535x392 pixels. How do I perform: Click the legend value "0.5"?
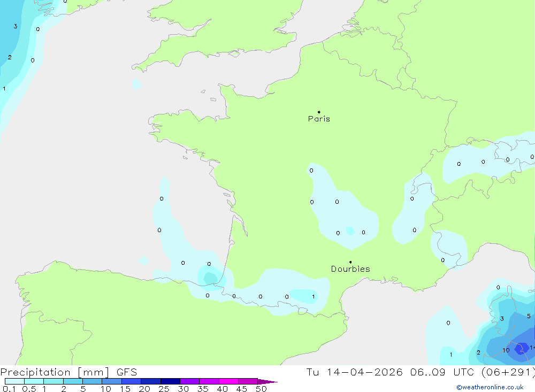(x=29, y=389)
